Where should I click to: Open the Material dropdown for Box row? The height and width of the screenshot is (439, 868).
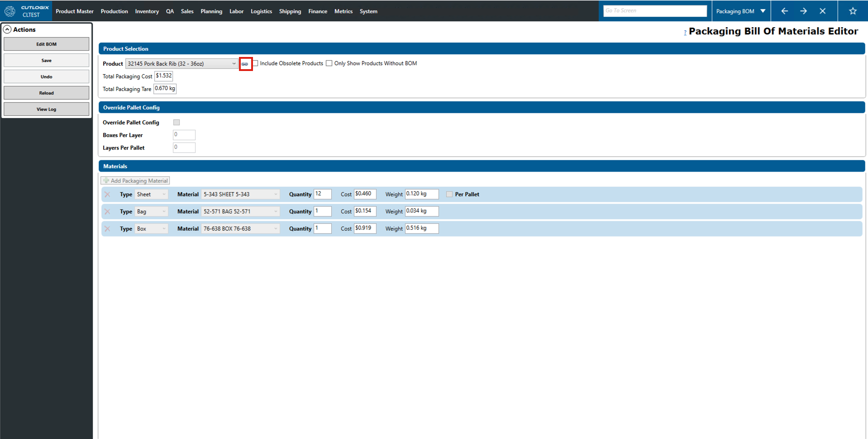275,229
